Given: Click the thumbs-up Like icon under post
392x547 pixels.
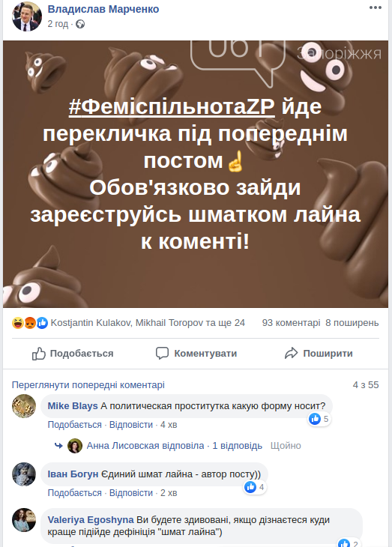Looking at the screenshot, I should [39, 354].
